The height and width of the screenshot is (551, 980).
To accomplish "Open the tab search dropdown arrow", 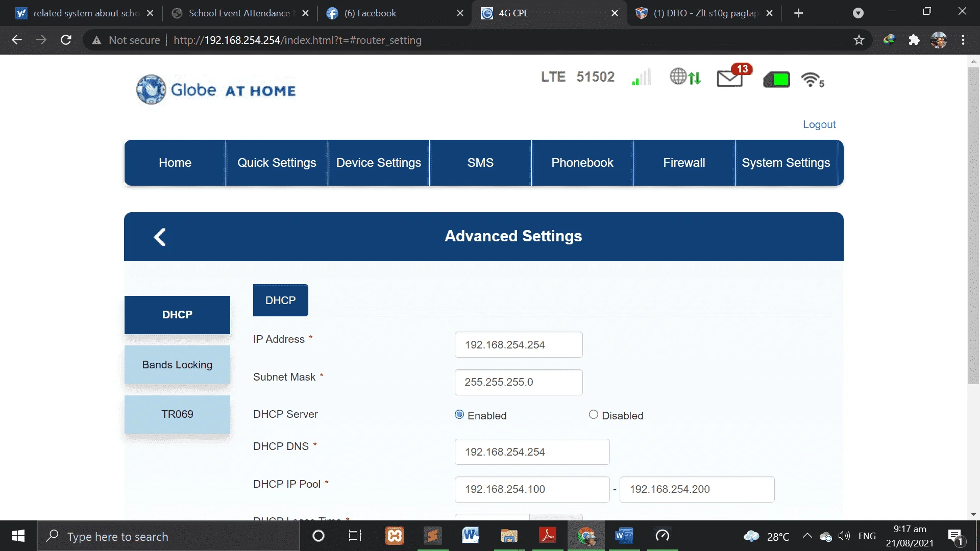I will click(x=859, y=13).
